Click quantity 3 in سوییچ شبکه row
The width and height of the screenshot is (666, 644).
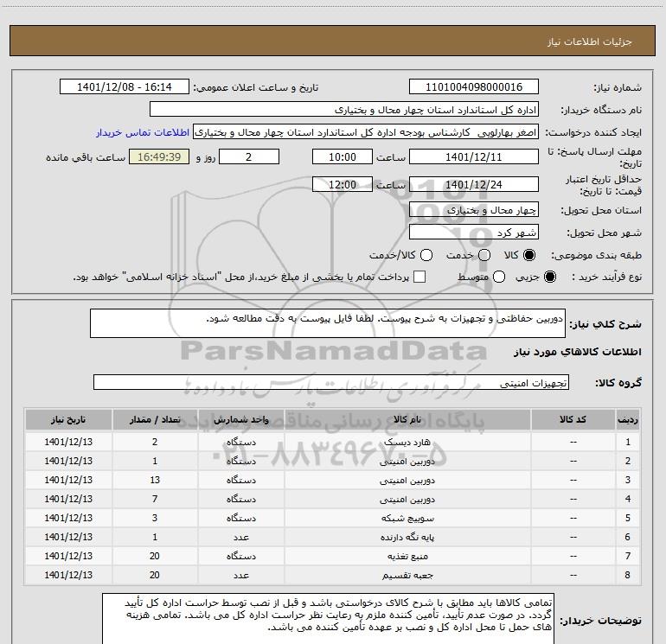click(155, 518)
